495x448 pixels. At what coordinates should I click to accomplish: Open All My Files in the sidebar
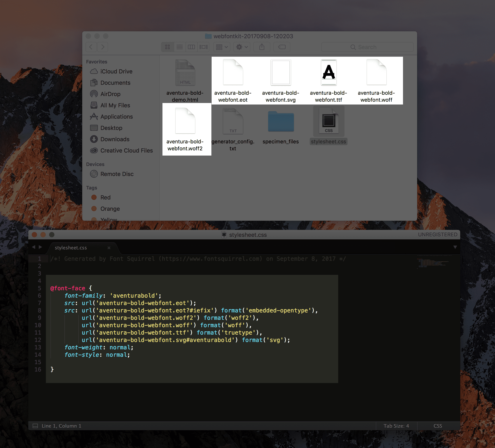[115, 105]
